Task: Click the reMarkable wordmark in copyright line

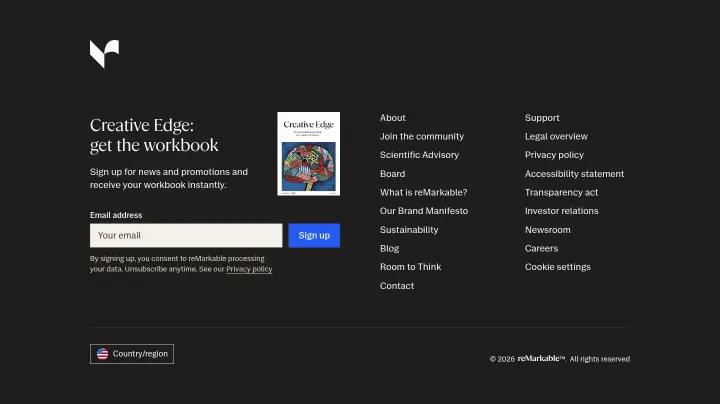Action: (541, 359)
